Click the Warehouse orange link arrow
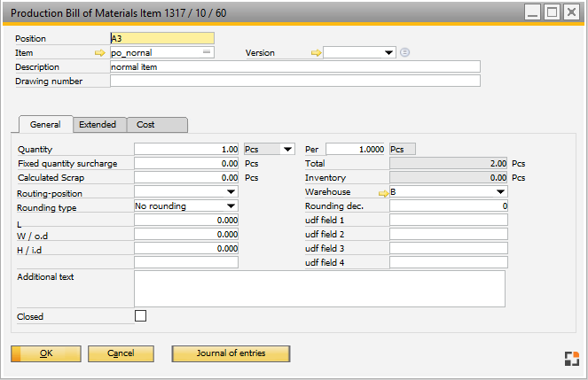This screenshot has width=588, height=380. (x=383, y=192)
